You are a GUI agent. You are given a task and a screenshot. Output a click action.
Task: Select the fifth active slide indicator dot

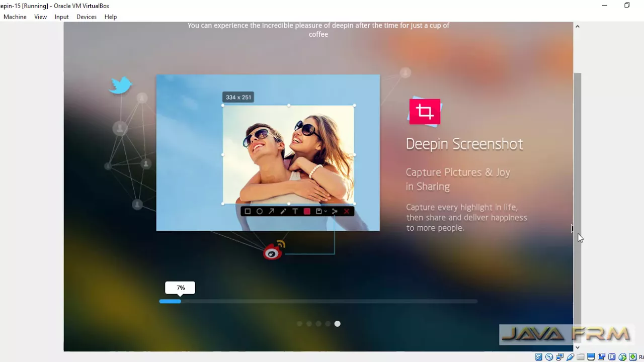click(x=338, y=324)
